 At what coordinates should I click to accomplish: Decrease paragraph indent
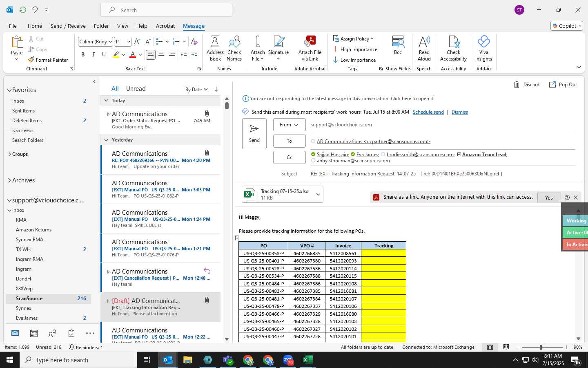184,54
